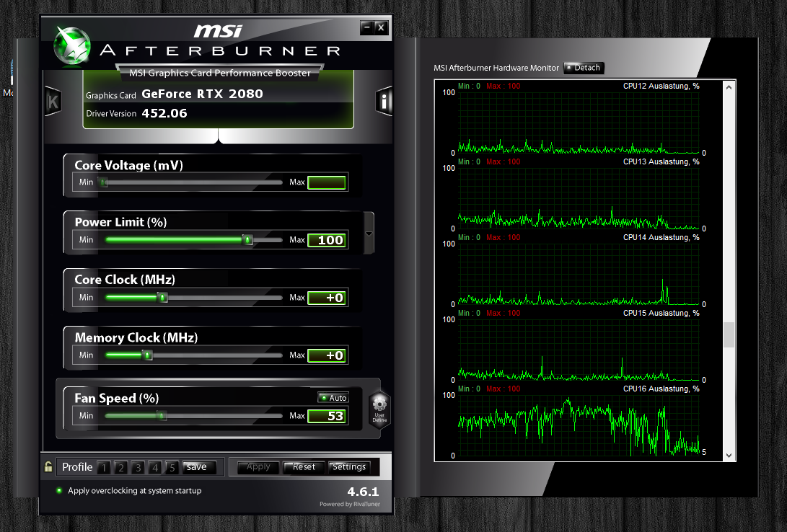This screenshot has height=532, width=787.
Task: Click the Fan Speed value field showing 53
Action: tap(327, 416)
